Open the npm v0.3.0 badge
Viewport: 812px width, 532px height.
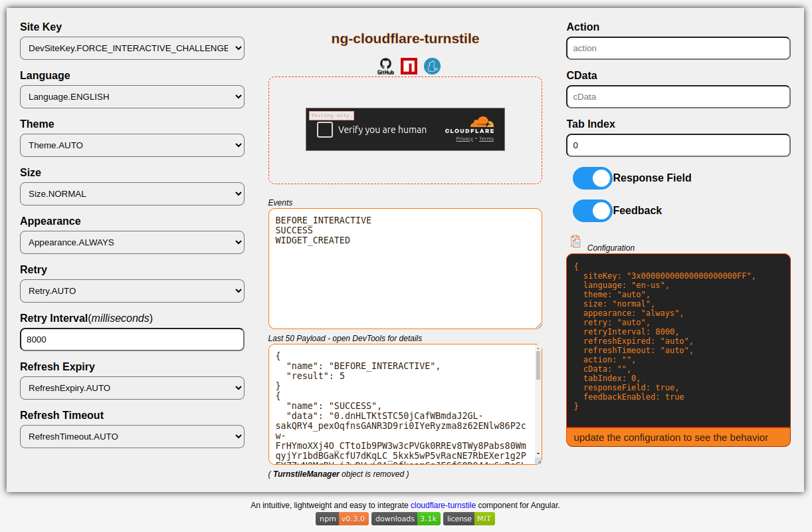(x=342, y=519)
